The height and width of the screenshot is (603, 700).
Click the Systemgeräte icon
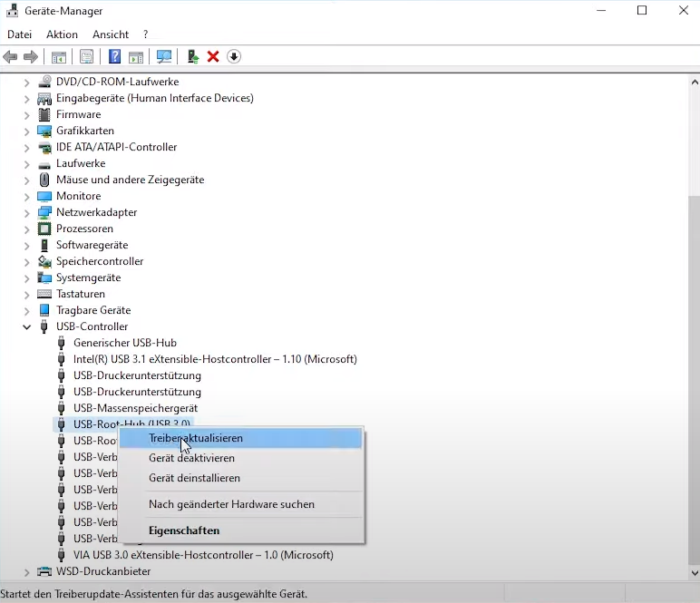(44, 277)
